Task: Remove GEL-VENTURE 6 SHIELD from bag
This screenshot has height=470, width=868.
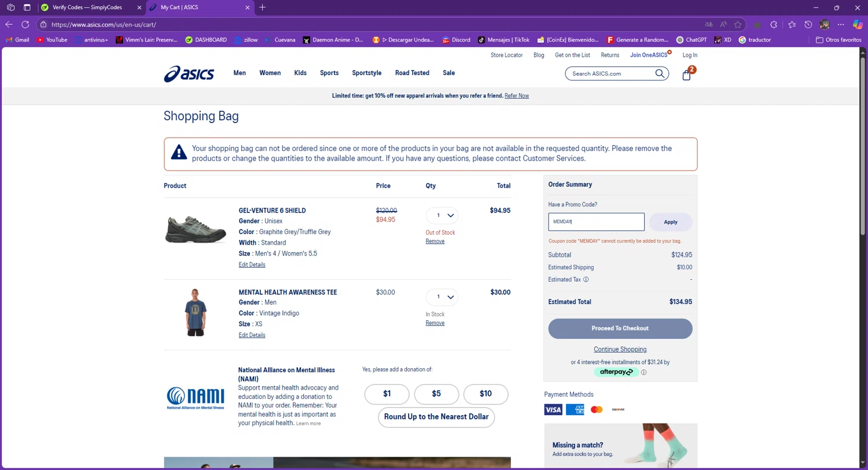Action: (435, 241)
